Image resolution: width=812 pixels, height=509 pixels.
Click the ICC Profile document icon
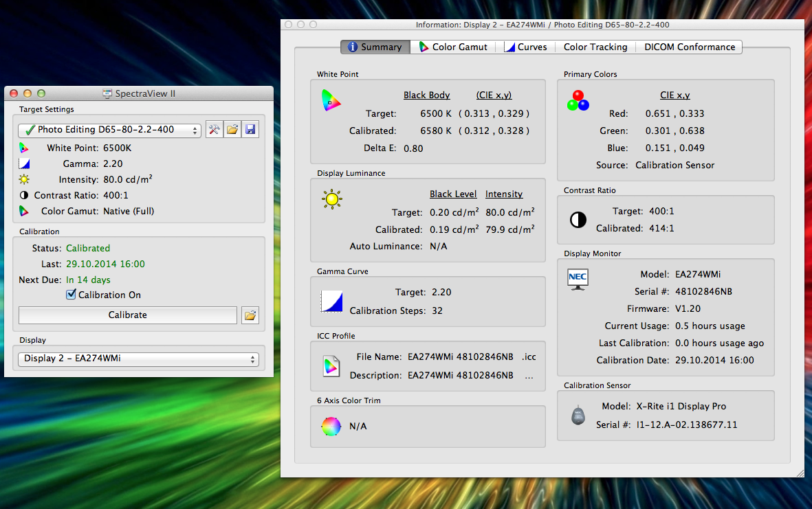[331, 366]
